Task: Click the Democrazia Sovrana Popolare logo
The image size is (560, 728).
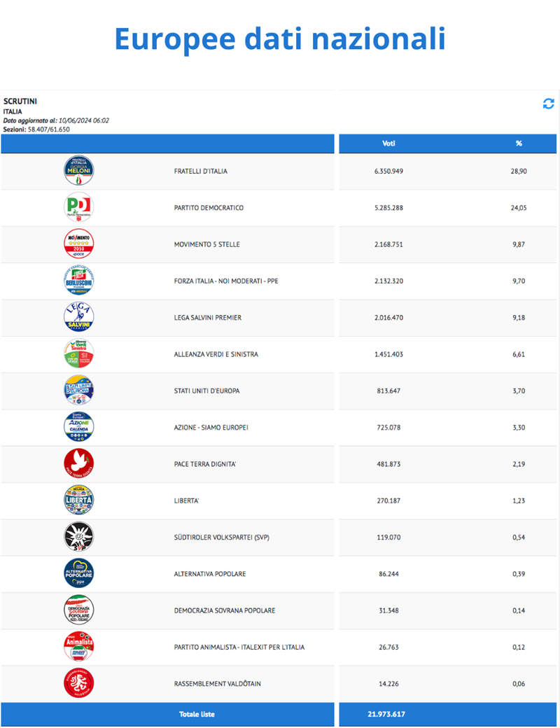Action: pos(78,610)
